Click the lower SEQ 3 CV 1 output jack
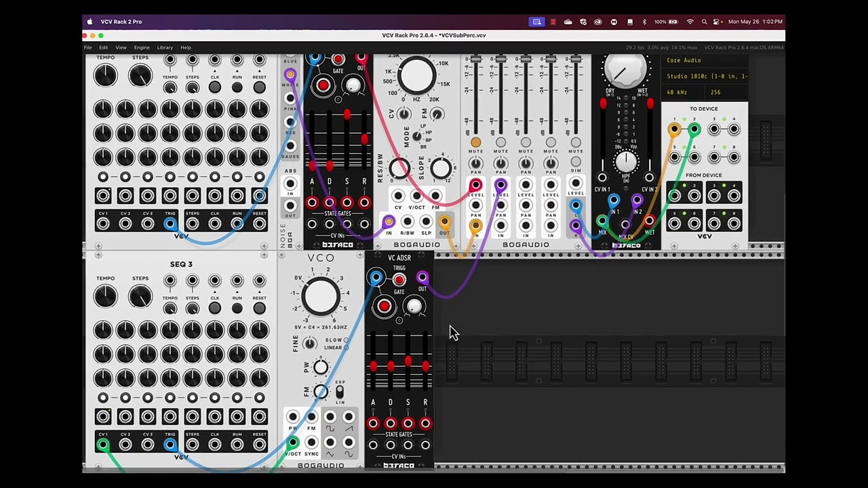 click(103, 445)
